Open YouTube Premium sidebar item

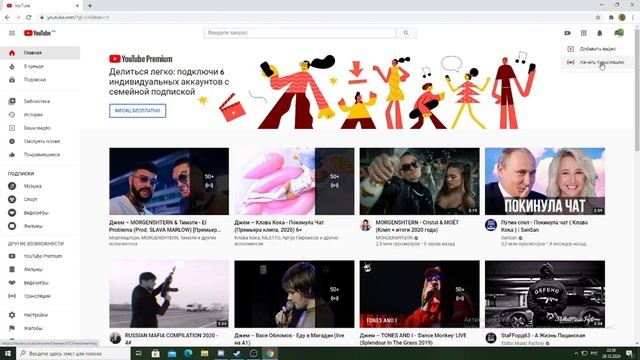tap(40, 256)
